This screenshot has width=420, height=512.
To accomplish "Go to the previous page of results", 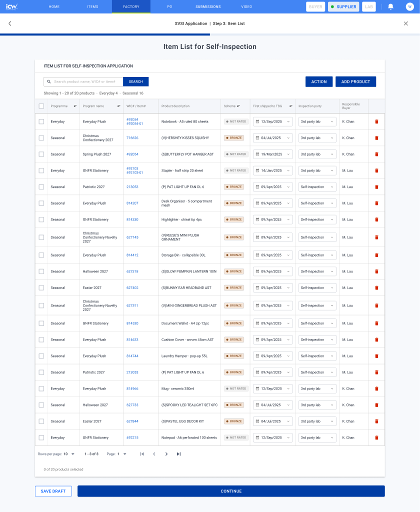I will point(154,454).
